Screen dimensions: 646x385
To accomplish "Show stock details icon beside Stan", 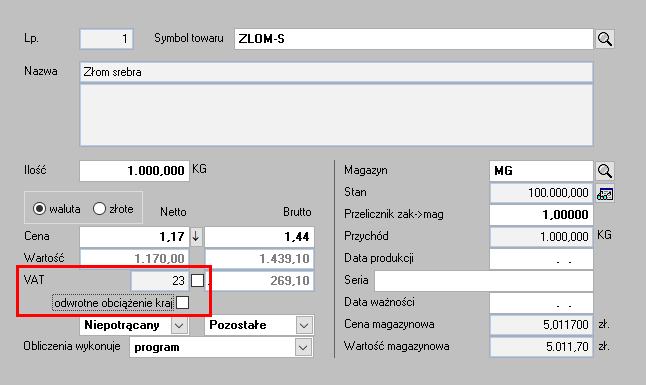I will (605, 193).
